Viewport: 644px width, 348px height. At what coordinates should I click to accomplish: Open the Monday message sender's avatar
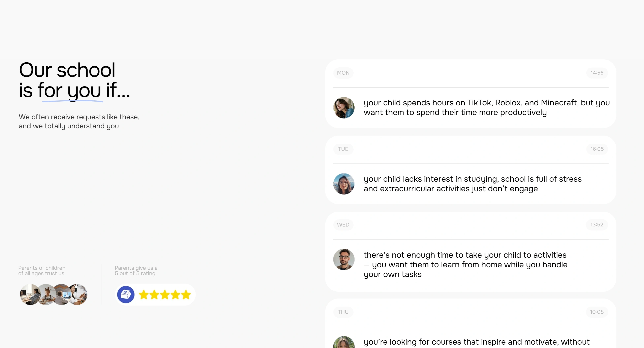[344, 108]
